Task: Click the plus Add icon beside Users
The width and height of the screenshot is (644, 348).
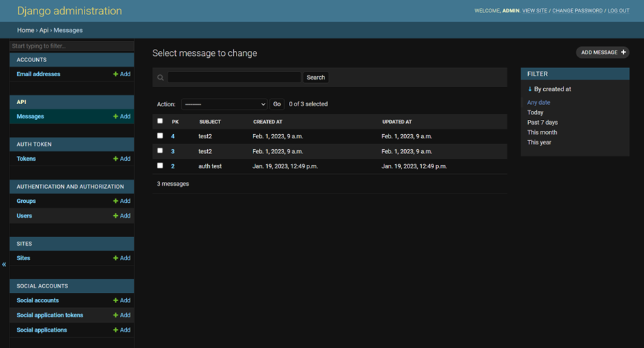Action: [x=116, y=216]
